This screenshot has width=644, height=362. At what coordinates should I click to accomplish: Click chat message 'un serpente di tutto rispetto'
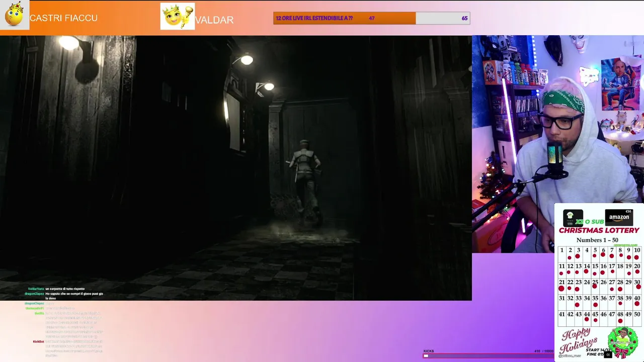pos(65,289)
